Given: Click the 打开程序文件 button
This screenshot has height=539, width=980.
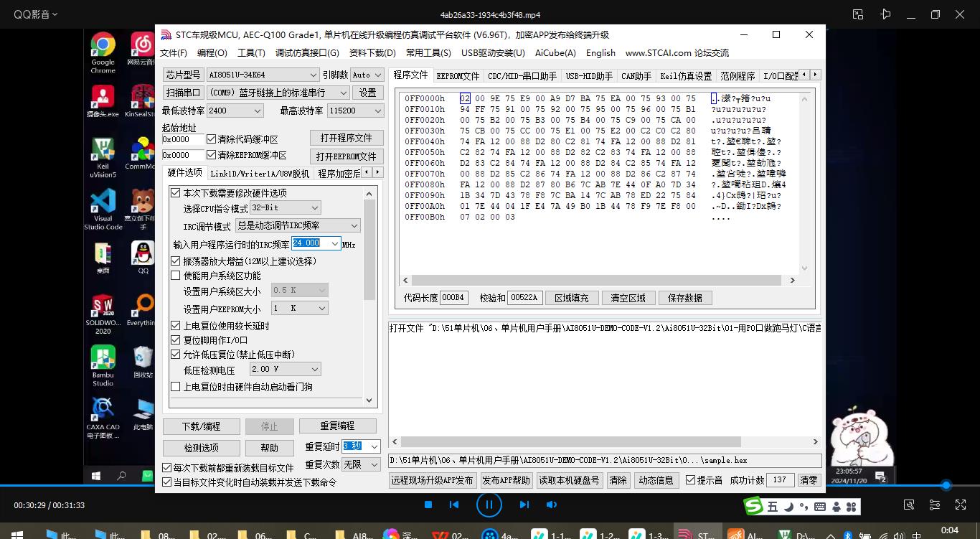Looking at the screenshot, I should pos(347,138).
